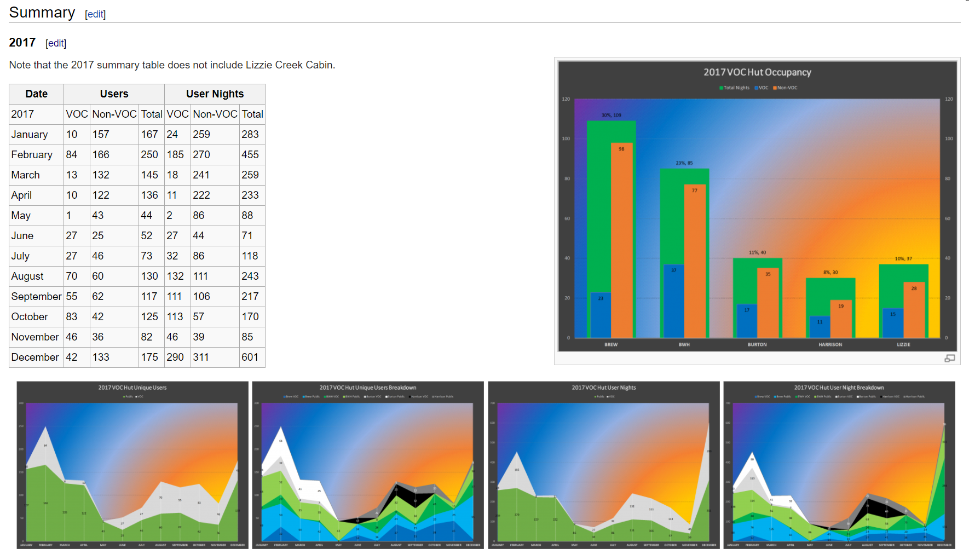Select the December row label in the table
Image resolution: width=969 pixels, height=560 pixels.
tap(35, 357)
